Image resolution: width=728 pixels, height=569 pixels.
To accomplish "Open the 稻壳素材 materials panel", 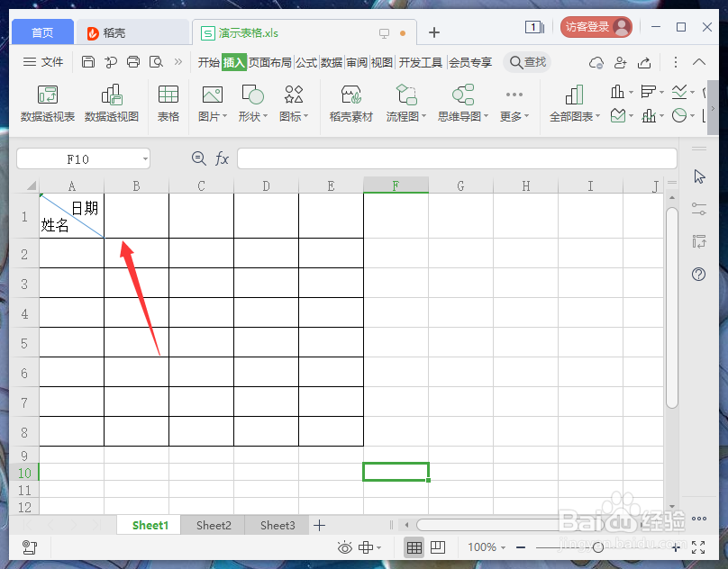I will pos(350,104).
